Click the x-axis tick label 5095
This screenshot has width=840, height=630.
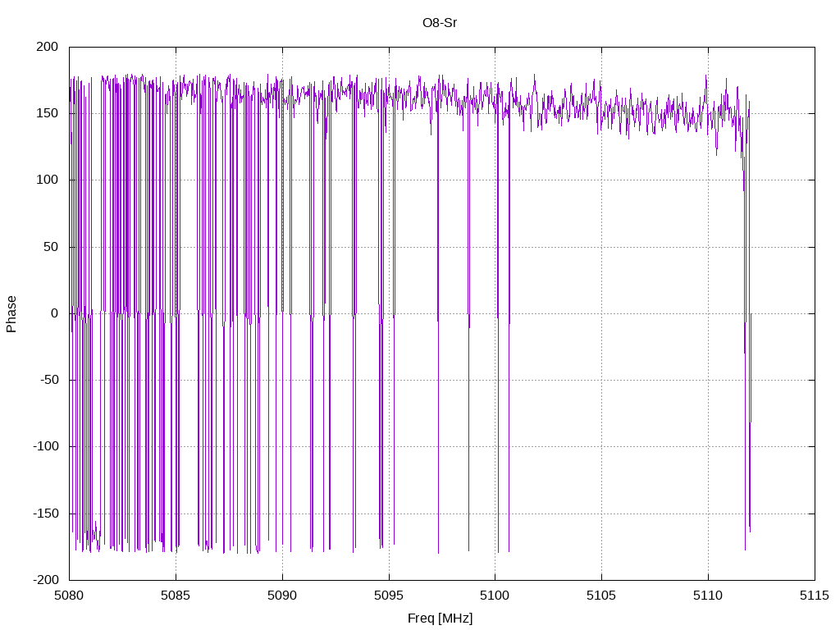pyautogui.click(x=389, y=596)
